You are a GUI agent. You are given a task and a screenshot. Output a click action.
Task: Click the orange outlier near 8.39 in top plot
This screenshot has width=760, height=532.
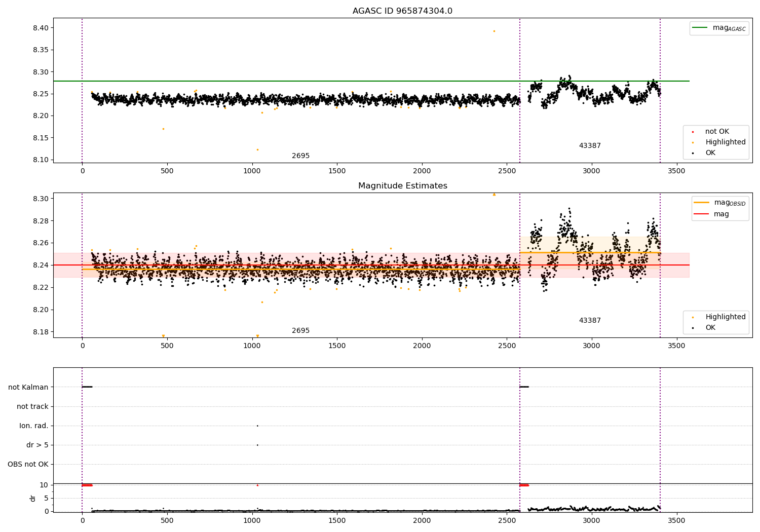[x=494, y=31]
